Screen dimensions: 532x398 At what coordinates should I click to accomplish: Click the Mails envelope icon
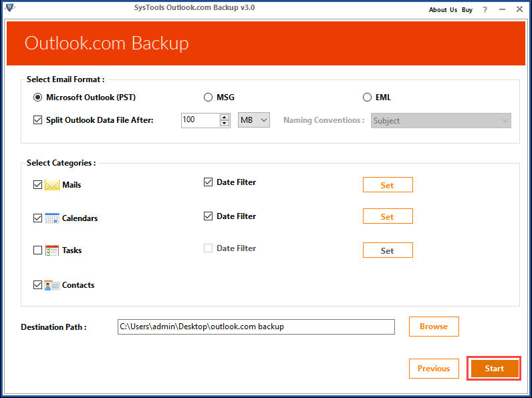coord(52,185)
